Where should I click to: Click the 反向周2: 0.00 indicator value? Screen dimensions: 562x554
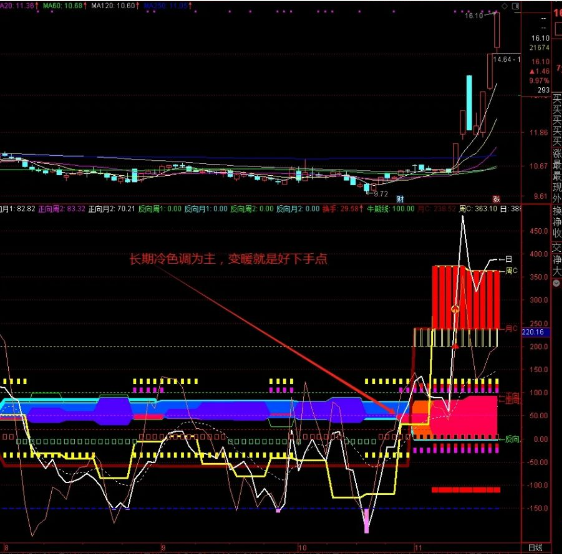pos(252,209)
